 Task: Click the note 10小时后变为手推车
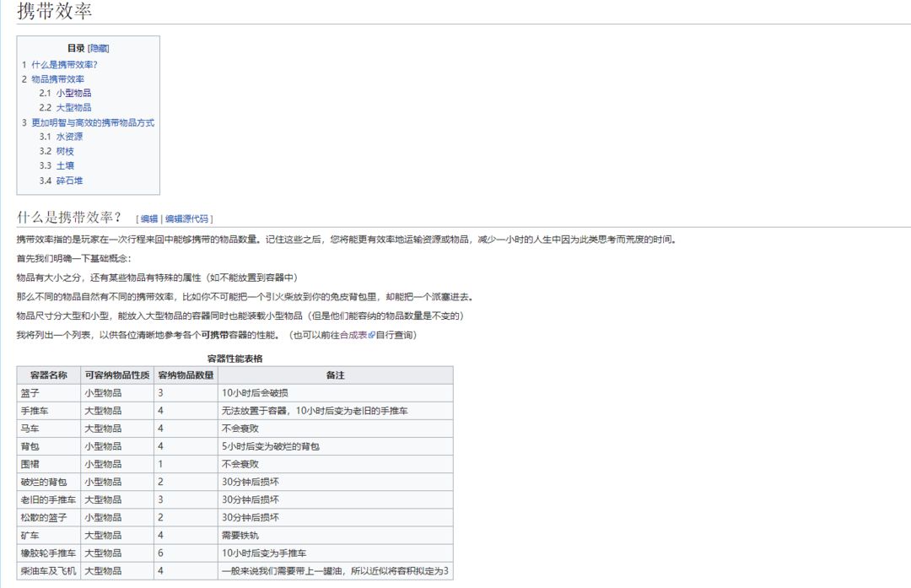click(264, 553)
